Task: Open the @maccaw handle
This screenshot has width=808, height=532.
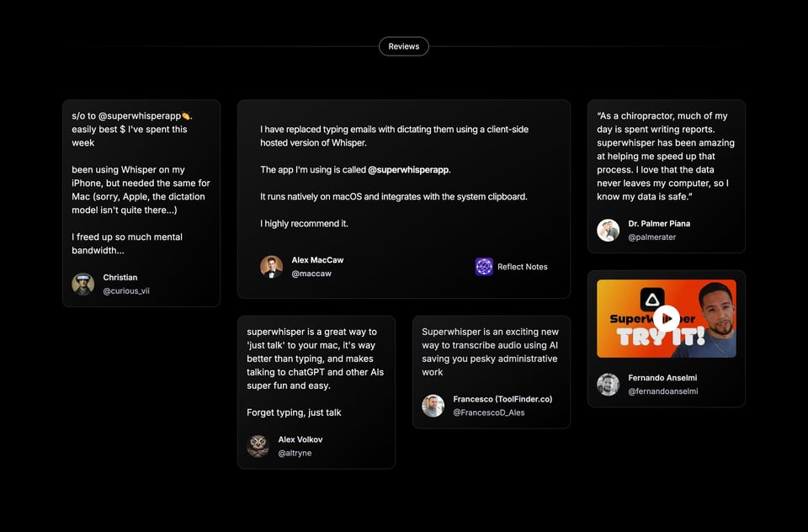Action: [x=311, y=274]
